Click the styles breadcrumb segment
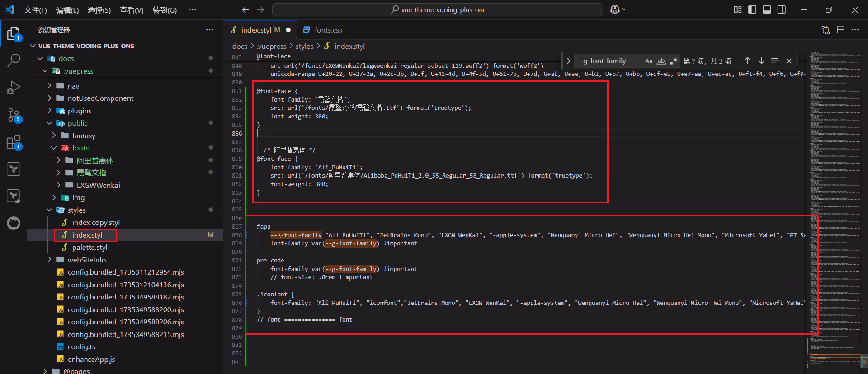Viewport: 868px width, 374px height. point(304,46)
